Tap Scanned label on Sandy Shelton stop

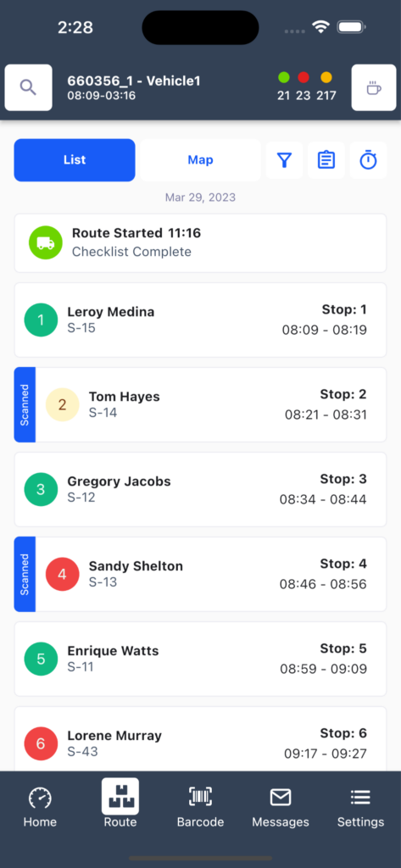(25, 574)
